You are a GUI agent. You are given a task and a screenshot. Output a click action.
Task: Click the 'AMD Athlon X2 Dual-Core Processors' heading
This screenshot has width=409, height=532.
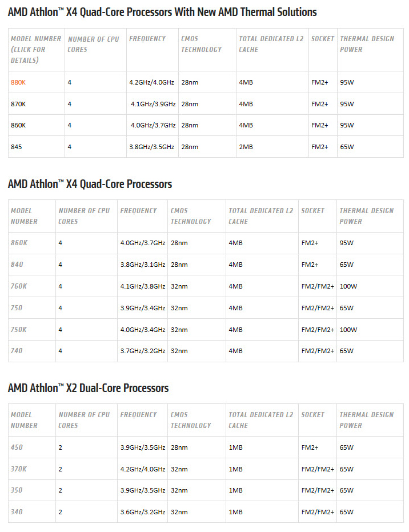coord(88,388)
